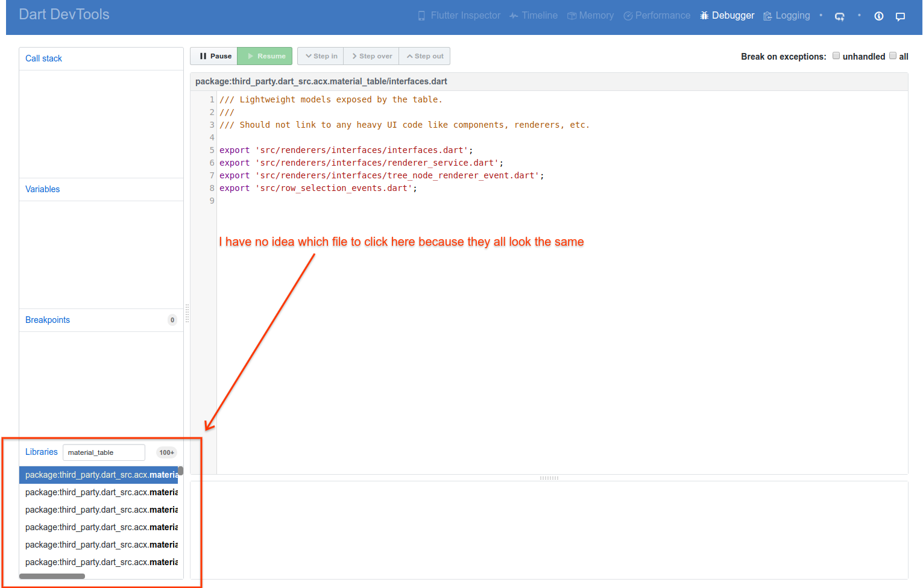The width and height of the screenshot is (923, 588).
Task: Click the vertical splitter handle beside left panels
Action: tap(187, 313)
